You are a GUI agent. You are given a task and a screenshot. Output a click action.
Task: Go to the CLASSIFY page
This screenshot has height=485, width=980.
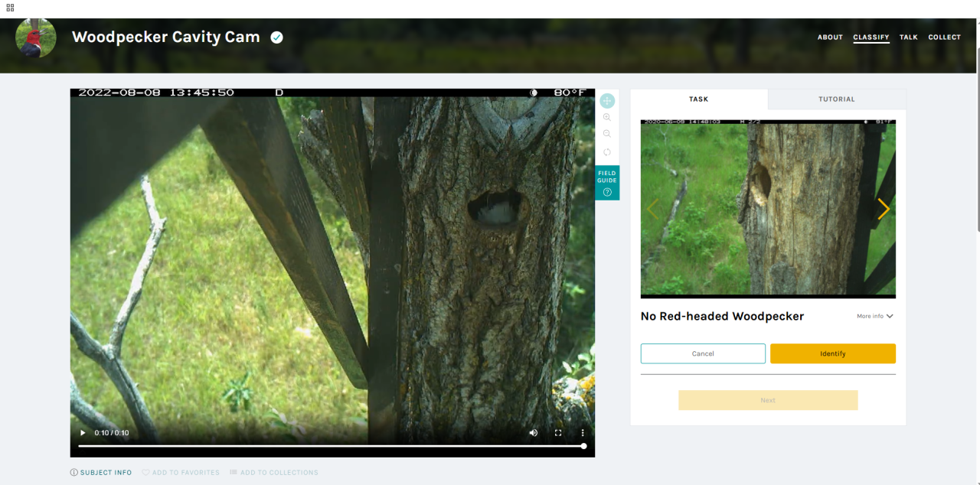point(871,37)
